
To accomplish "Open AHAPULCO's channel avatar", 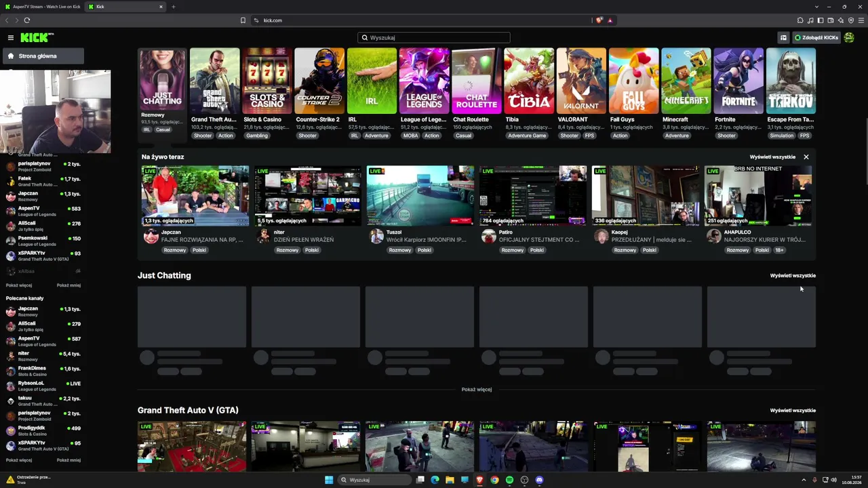I will [x=713, y=236].
